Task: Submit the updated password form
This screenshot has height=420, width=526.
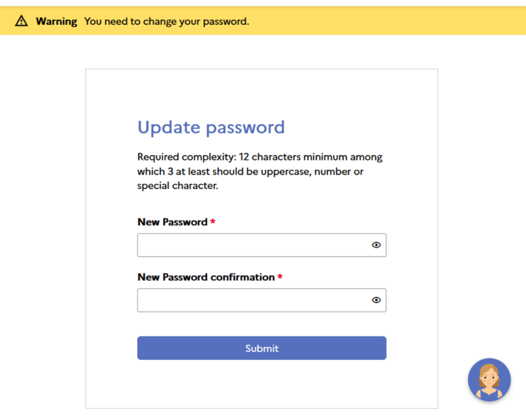Action: (261, 348)
